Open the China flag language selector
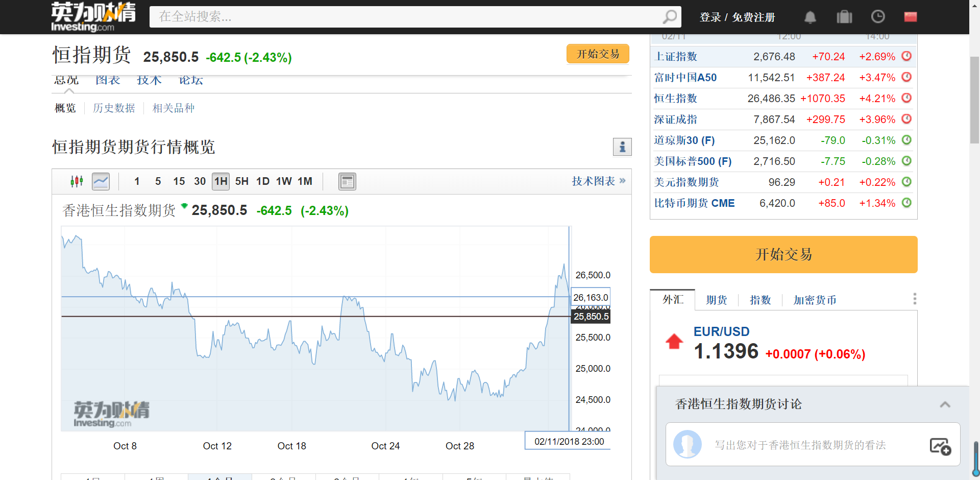Image resolution: width=980 pixels, height=480 pixels. point(911,17)
